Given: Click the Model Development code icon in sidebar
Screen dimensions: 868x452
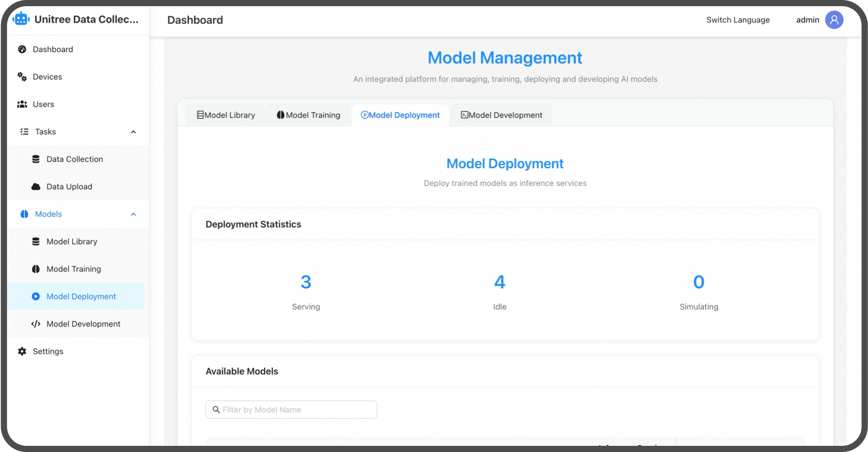Looking at the screenshot, I should tap(36, 324).
